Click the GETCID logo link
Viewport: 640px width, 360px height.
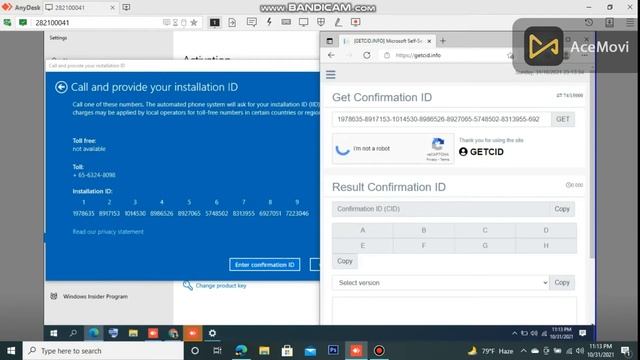pyautogui.click(x=481, y=152)
